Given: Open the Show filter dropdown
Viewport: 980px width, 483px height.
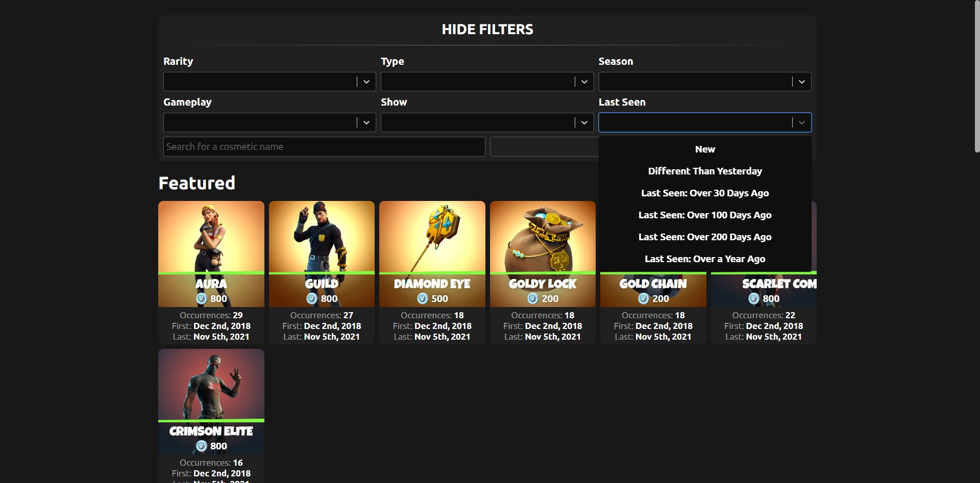Looking at the screenshot, I should pyautogui.click(x=487, y=122).
